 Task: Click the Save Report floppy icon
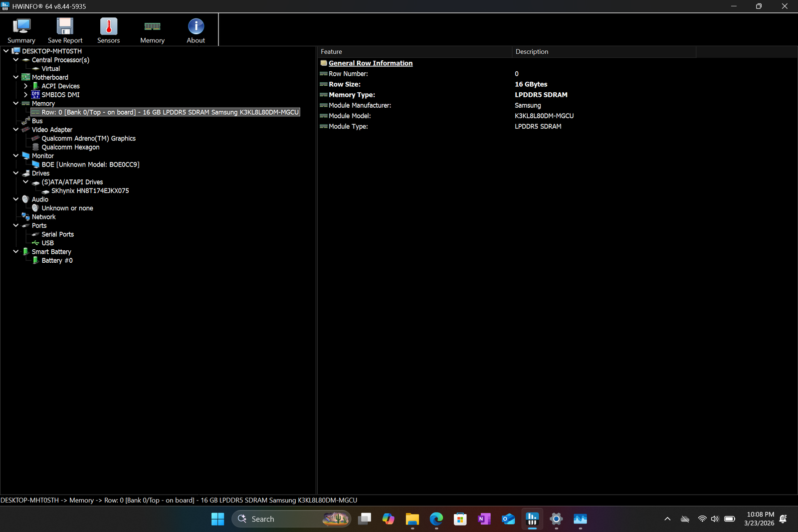pyautogui.click(x=65, y=30)
